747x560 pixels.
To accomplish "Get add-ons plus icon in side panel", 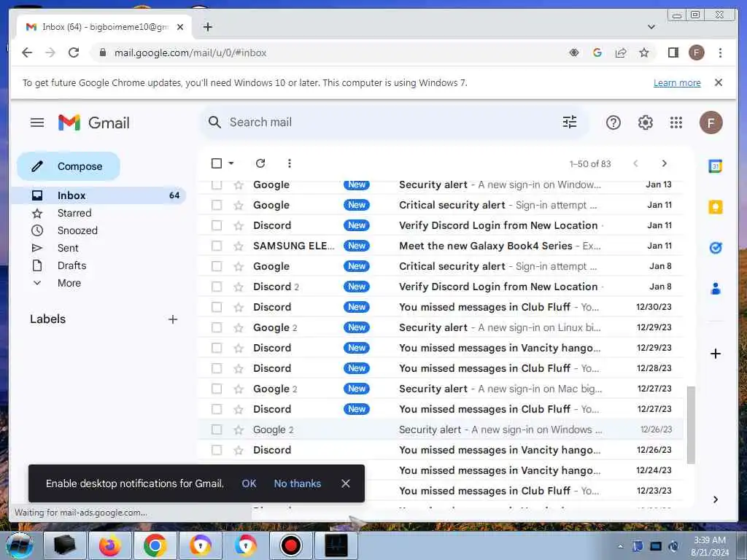I will pos(715,354).
